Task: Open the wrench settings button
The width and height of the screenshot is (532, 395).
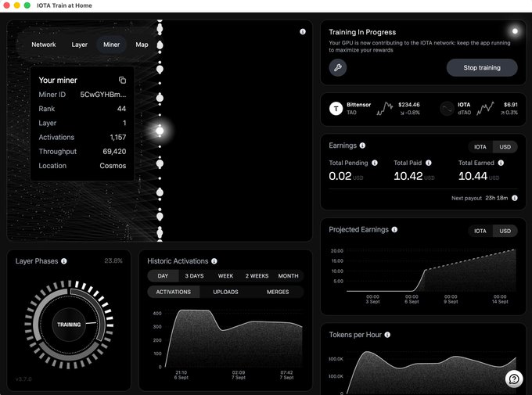Action: coord(338,67)
